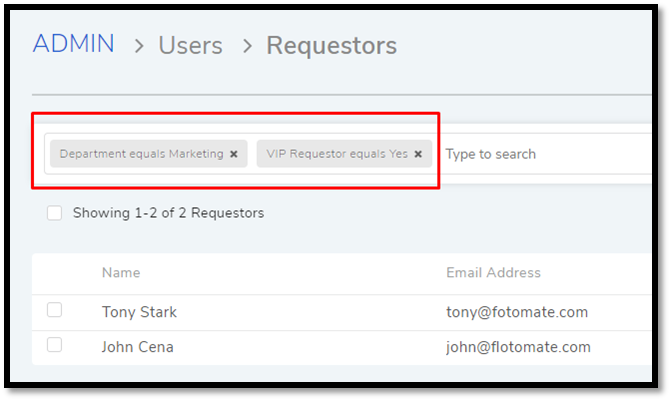Sort by the Name column header
The width and height of the screenshot is (671, 401).
click(121, 273)
